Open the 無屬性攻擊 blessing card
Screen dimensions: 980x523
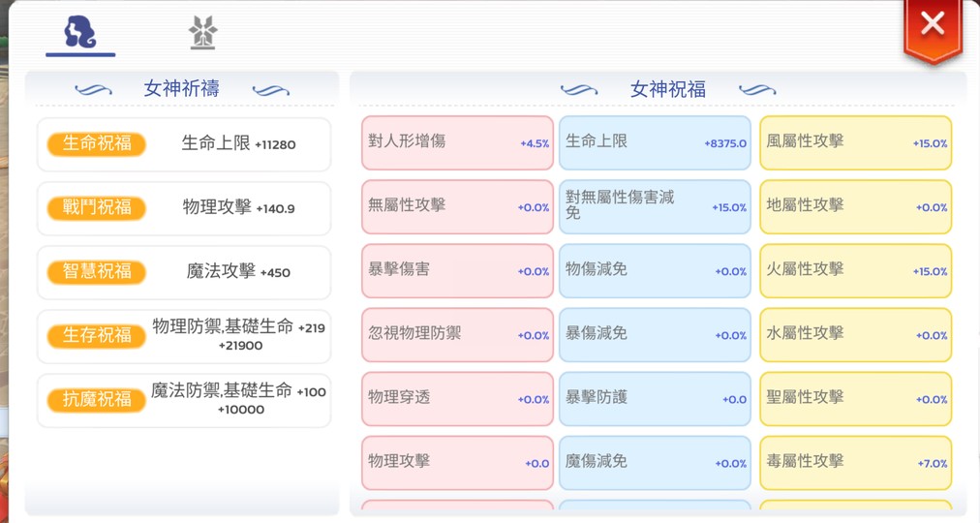pos(457,207)
